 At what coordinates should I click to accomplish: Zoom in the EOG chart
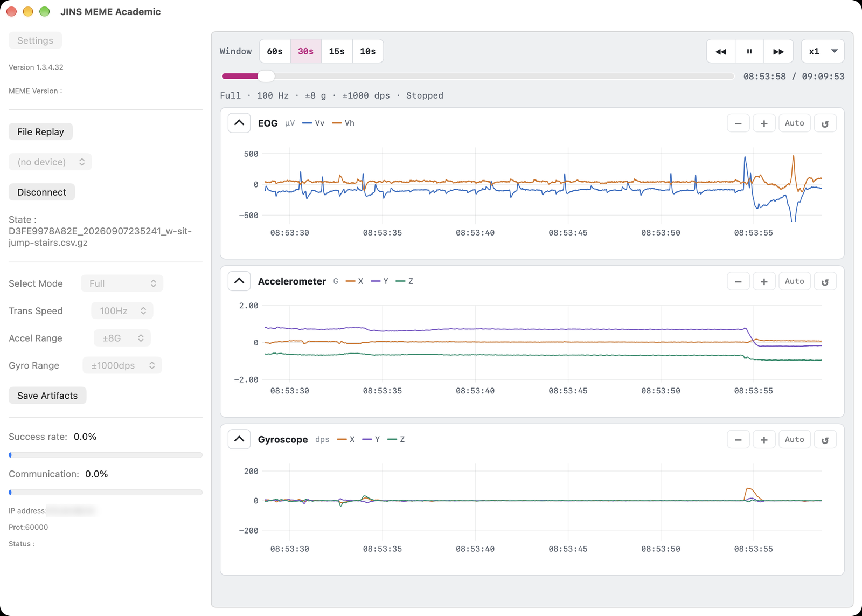click(x=764, y=123)
